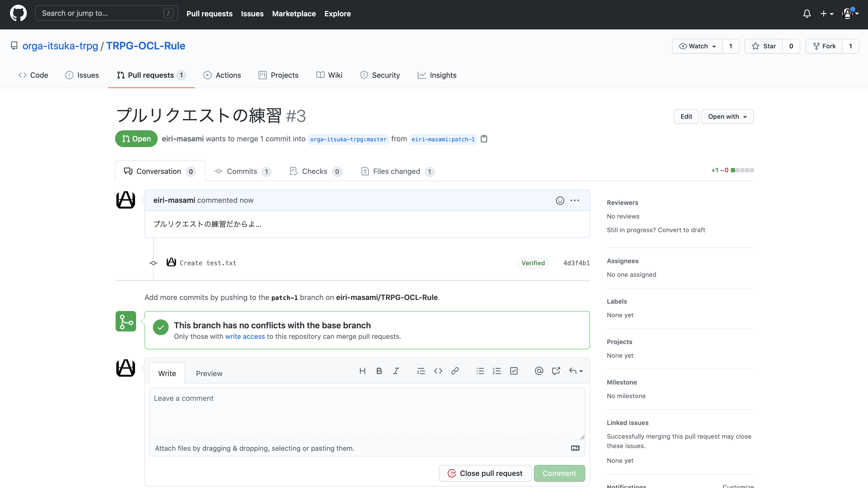Viewport: 868px width, 488px height.
Task: Switch to the Files changed tab
Action: 397,172
